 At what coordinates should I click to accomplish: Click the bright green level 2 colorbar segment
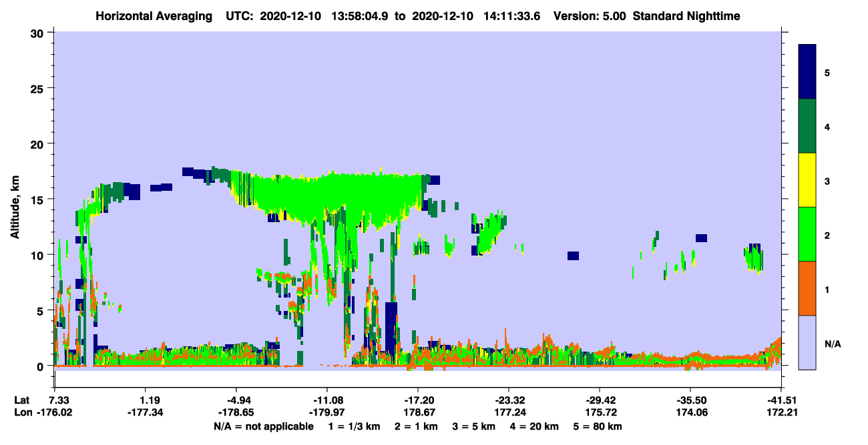pyautogui.click(x=807, y=234)
